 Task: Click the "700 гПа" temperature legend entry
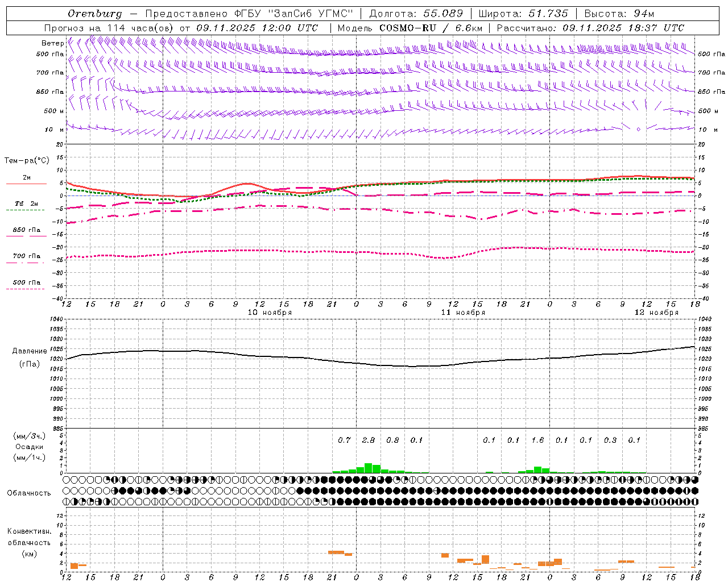[26, 256]
